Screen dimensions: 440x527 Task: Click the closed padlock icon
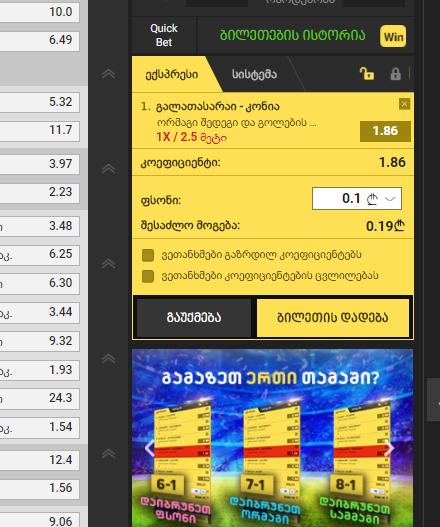(396, 74)
